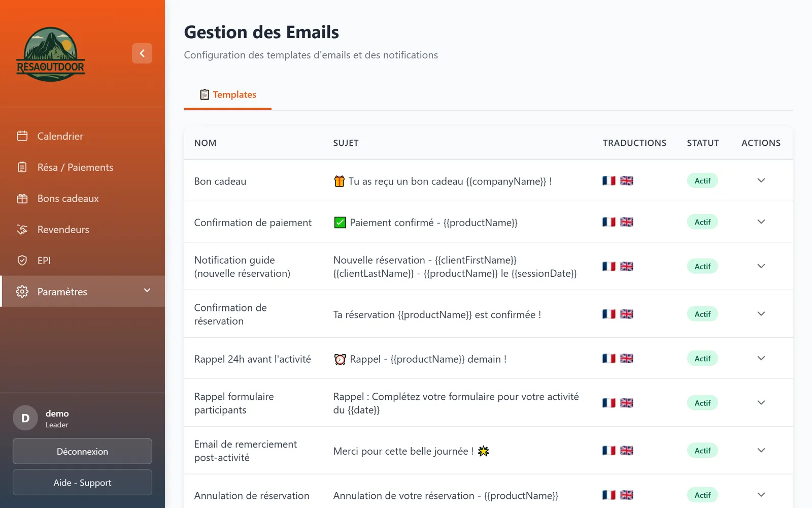Click the Bons cadeaux gift icon
The height and width of the screenshot is (508, 812).
tap(22, 198)
